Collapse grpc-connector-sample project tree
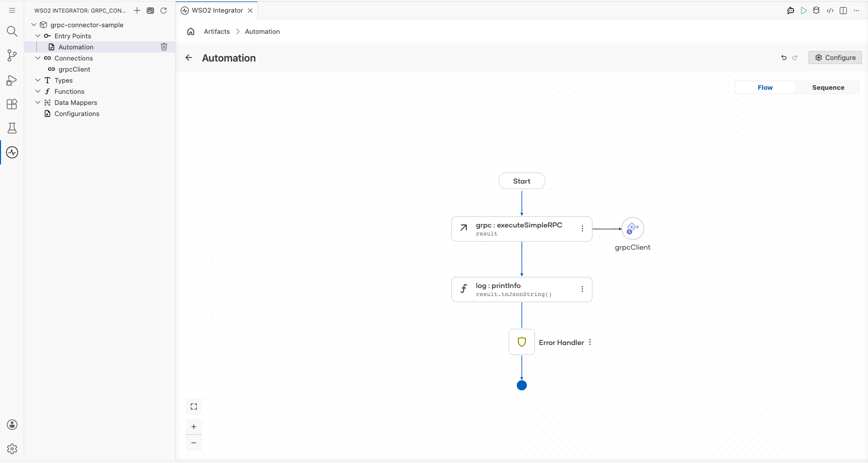868x463 pixels. pyautogui.click(x=34, y=25)
